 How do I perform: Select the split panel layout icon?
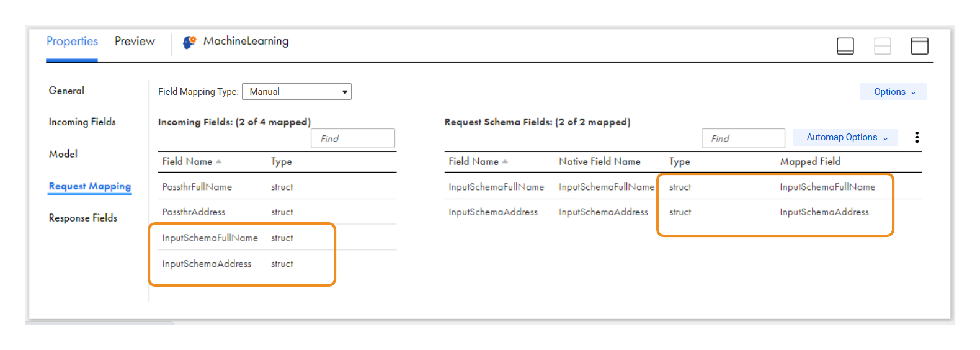click(x=883, y=46)
